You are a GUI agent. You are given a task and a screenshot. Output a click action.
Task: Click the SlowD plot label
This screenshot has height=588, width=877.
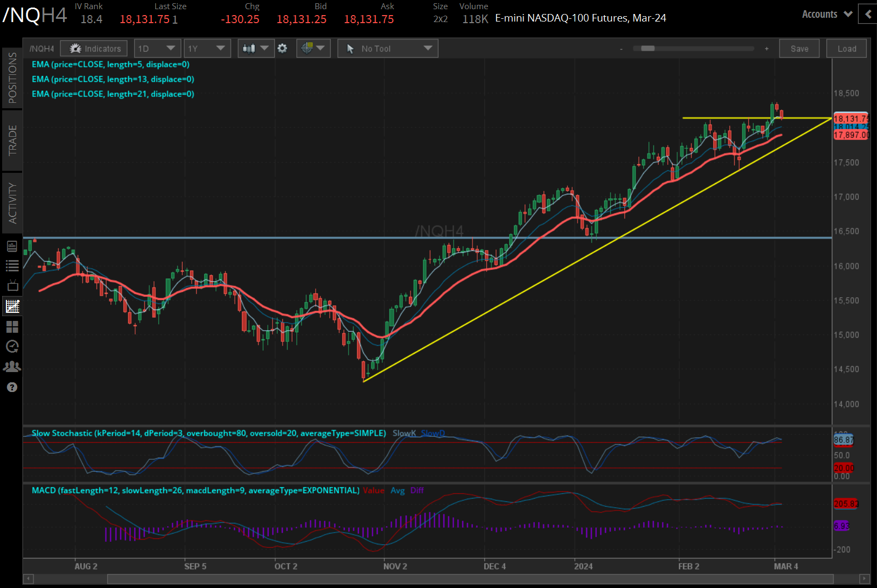point(433,433)
